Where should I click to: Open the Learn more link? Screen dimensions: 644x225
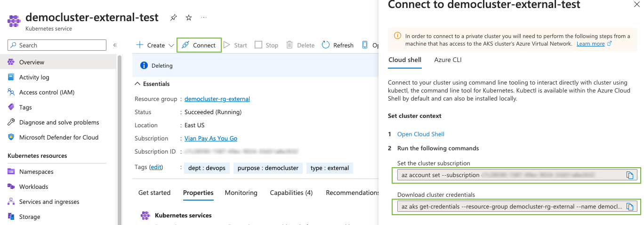coord(590,44)
